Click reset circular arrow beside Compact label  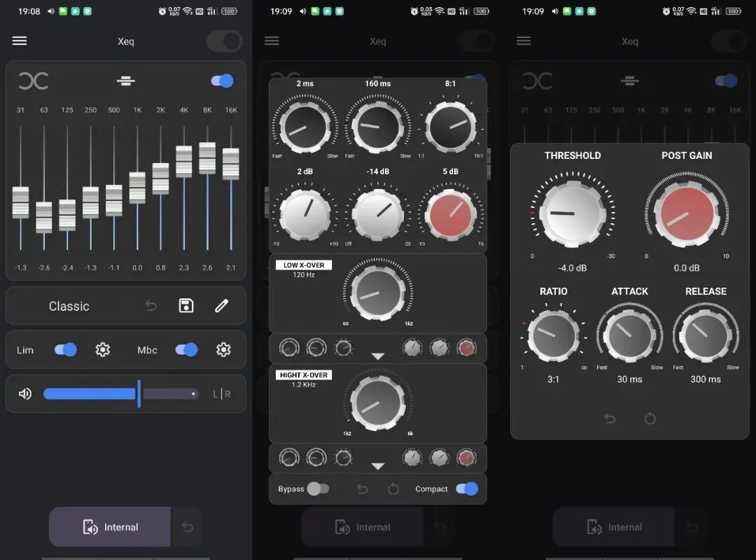click(x=393, y=489)
